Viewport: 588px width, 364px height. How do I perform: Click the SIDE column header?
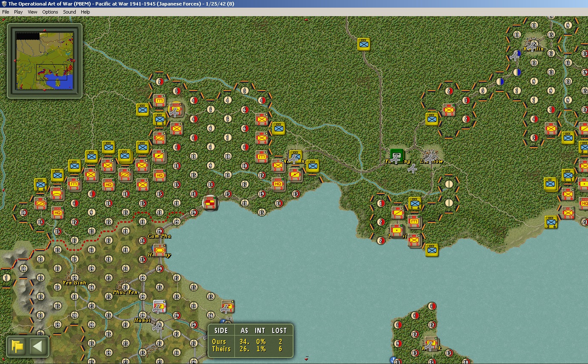click(221, 330)
